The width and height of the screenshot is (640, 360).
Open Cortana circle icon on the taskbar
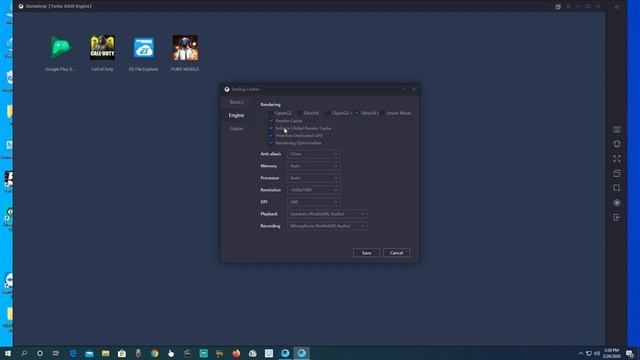(40, 353)
